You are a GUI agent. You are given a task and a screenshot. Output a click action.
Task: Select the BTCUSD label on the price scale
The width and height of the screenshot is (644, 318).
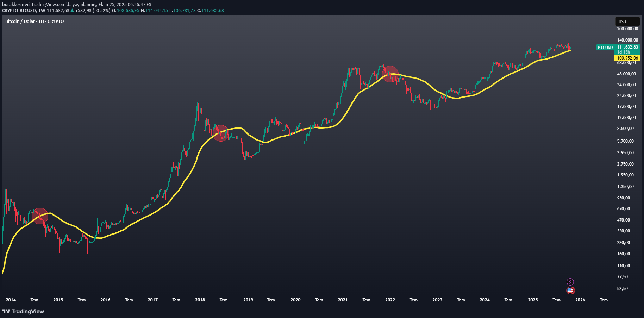point(605,47)
